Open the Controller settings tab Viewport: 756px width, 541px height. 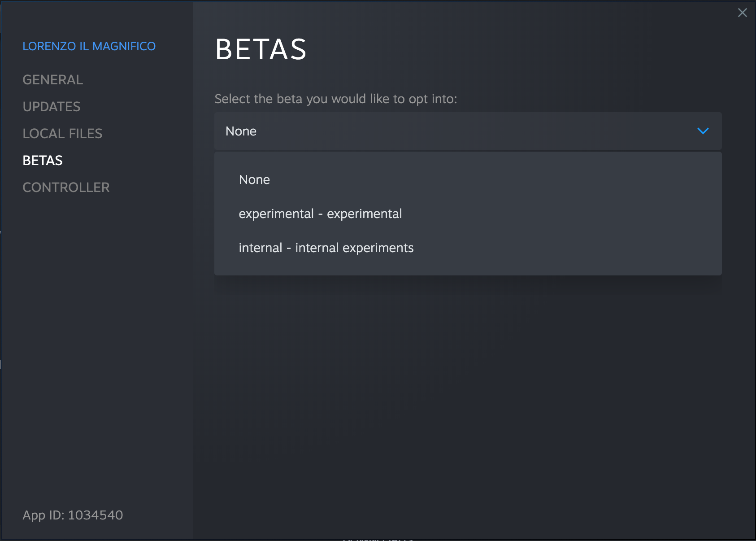click(66, 188)
